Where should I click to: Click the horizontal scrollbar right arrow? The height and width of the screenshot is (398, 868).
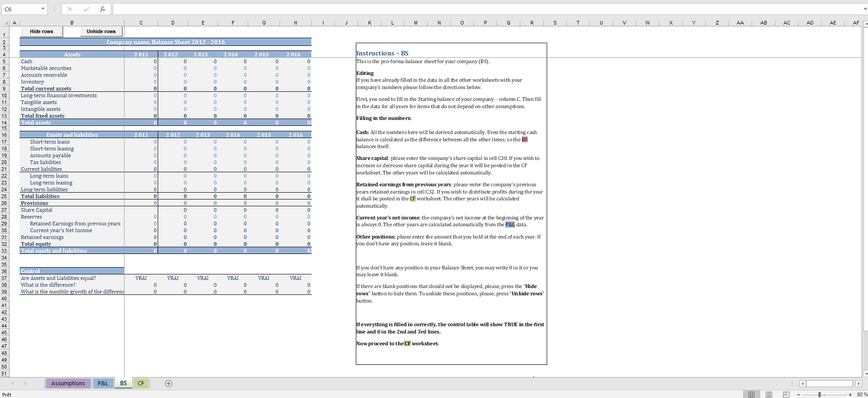coord(858,384)
